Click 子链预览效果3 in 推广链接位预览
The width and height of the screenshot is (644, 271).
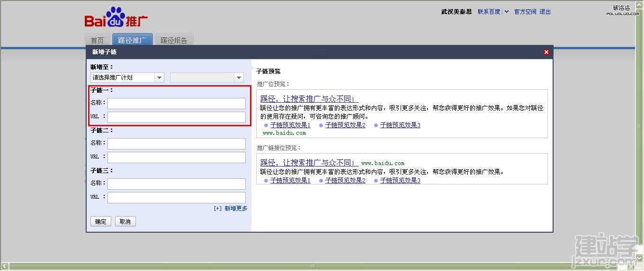pyautogui.click(x=400, y=181)
